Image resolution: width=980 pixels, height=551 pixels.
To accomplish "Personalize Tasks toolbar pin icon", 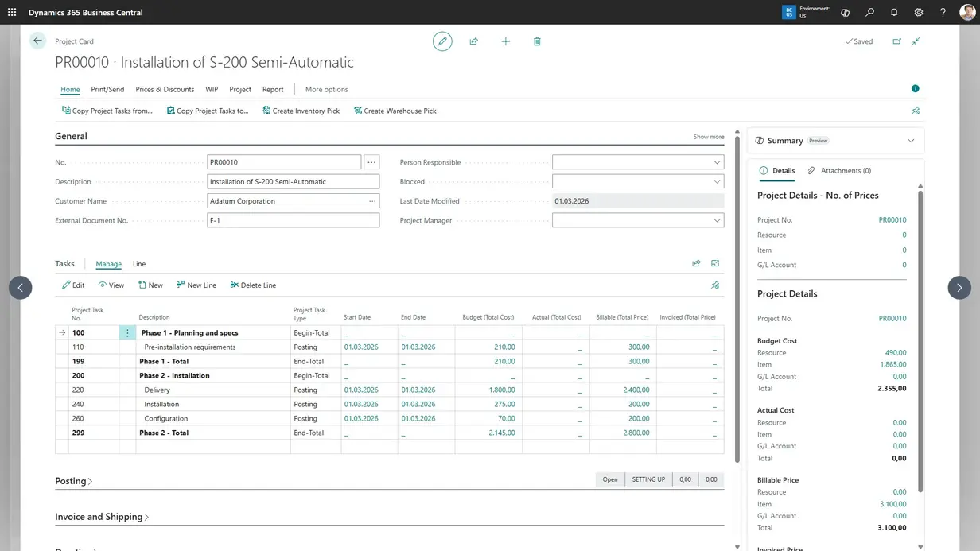I will click(715, 285).
